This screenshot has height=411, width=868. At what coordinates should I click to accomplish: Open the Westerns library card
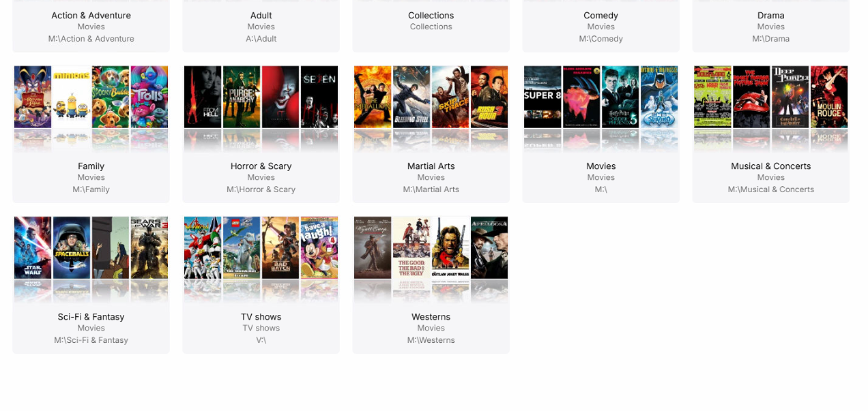click(431, 284)
